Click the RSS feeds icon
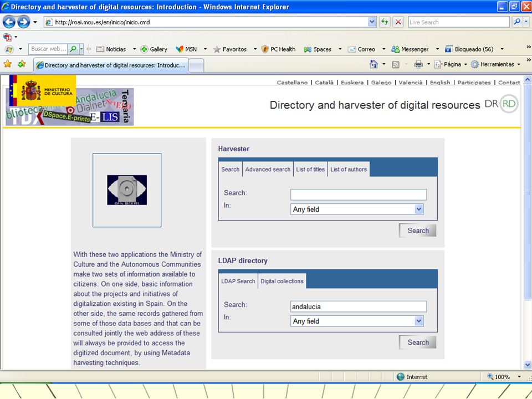Image resolution: width=532 pixels, height=399 pixels. coord(395,64)
